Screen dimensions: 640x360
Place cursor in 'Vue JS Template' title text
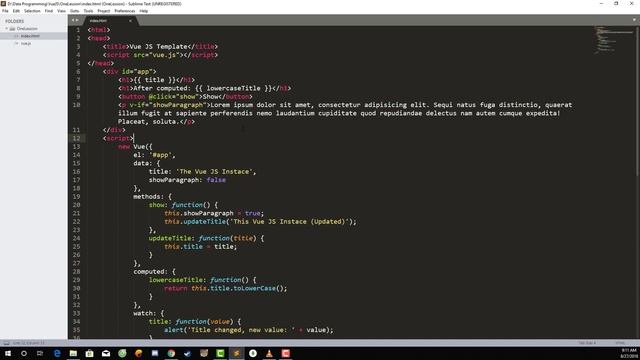158,47
